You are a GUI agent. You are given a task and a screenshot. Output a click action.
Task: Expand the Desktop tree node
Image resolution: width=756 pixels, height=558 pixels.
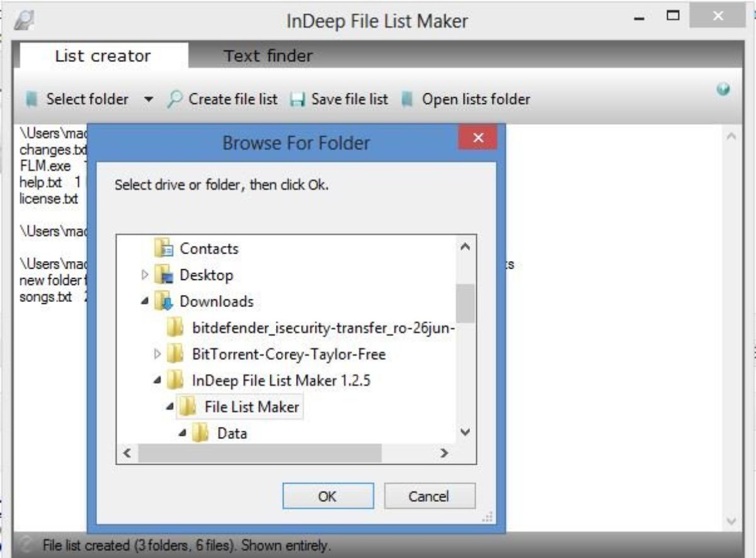pos(146,275)
